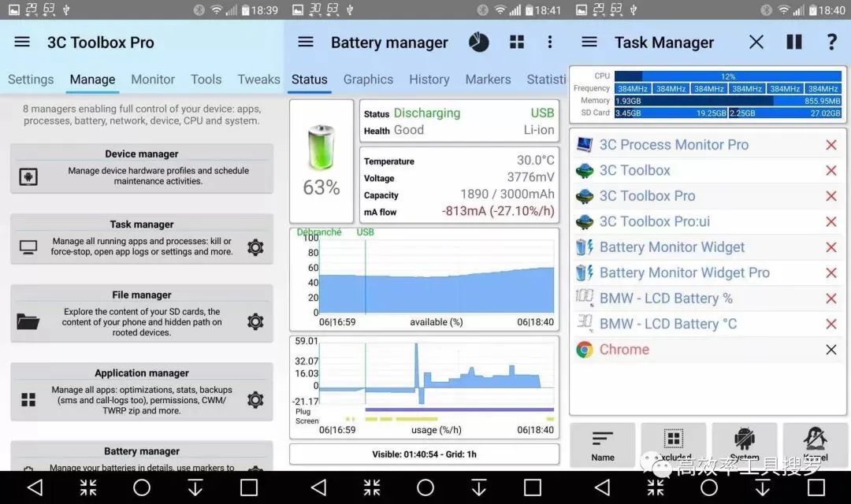Kill 3C Toolbox with its red X
The width and height of the screenshot is (851, 504).
(831, 170)
